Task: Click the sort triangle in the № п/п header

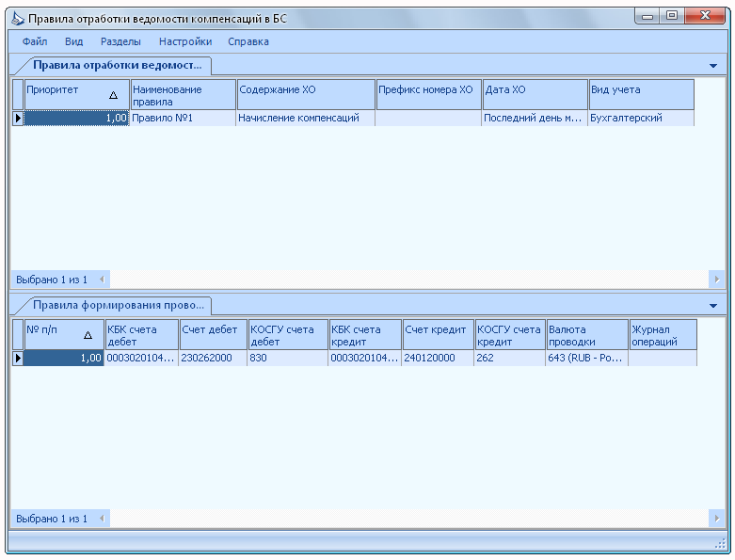Action: click(x=88, y=335)
